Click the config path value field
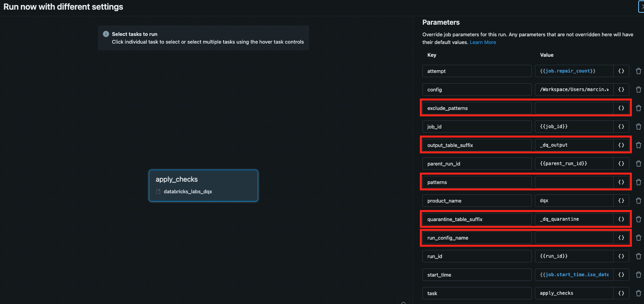 573,90
